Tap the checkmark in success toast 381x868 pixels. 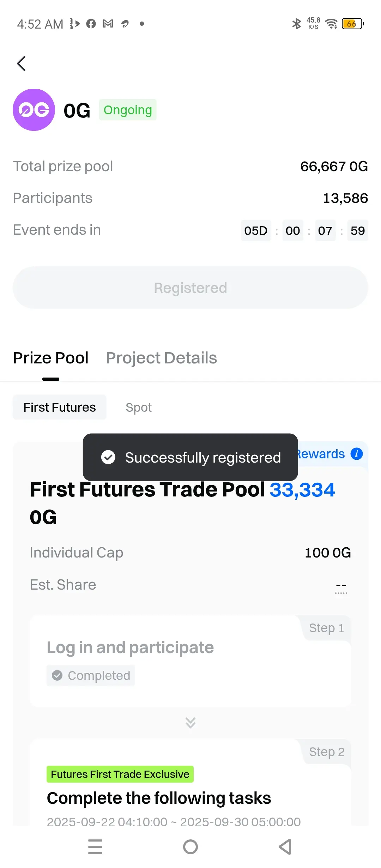pos(108,457)
